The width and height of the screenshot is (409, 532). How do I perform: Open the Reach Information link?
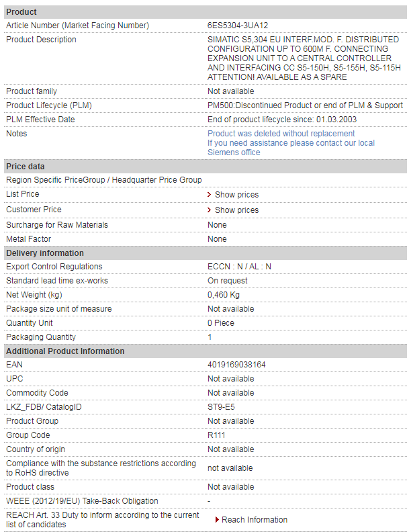point(254,520)
